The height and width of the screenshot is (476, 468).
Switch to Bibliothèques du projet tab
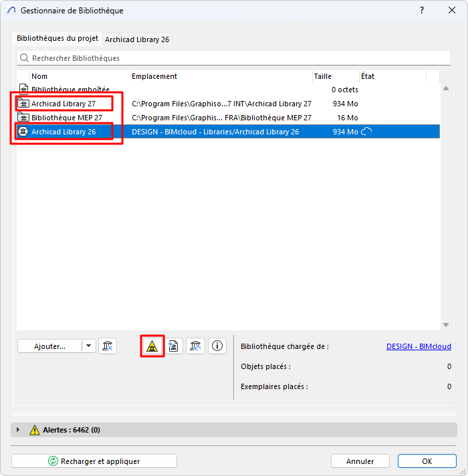click(57, 38)
